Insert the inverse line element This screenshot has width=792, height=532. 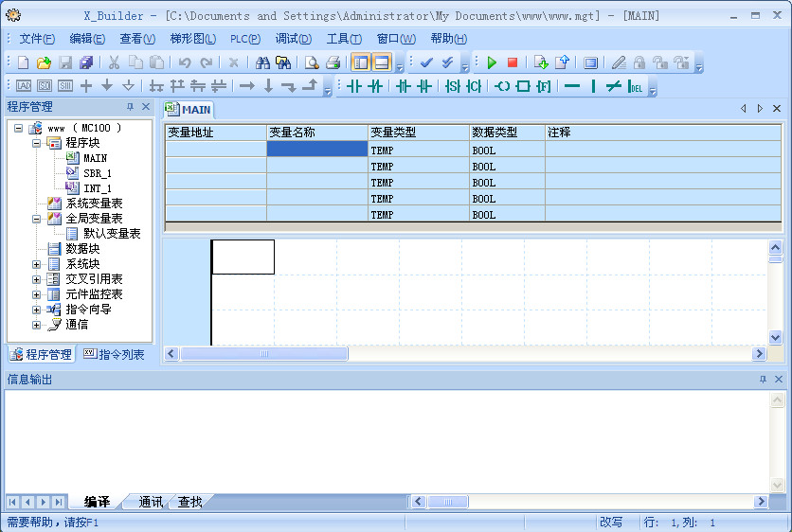[613, 86]
